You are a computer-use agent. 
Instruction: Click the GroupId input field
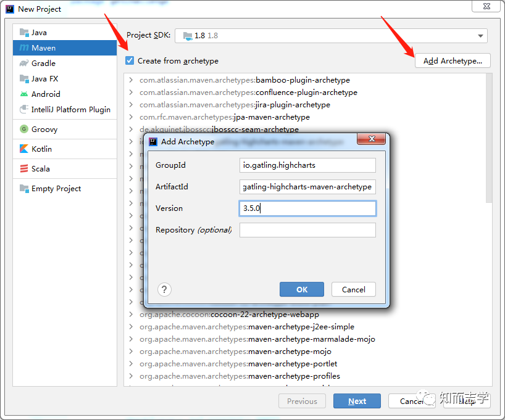tap(307, 165)
